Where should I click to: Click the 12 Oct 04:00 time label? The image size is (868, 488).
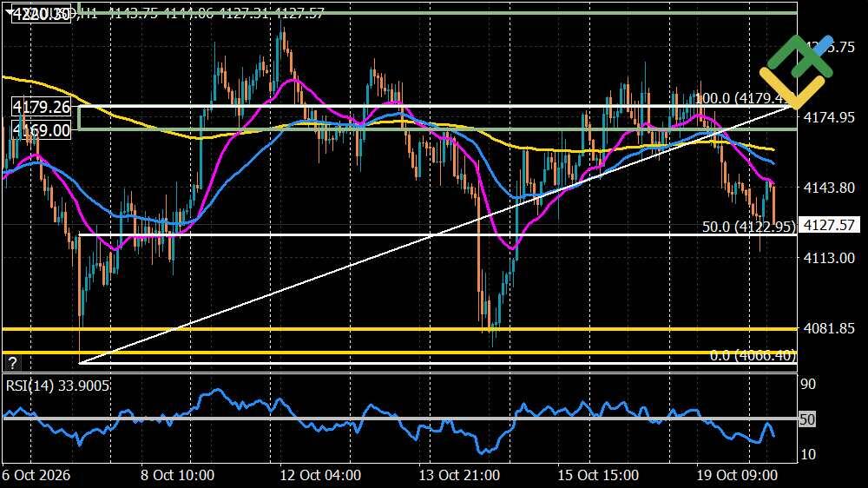pos(320,475)
